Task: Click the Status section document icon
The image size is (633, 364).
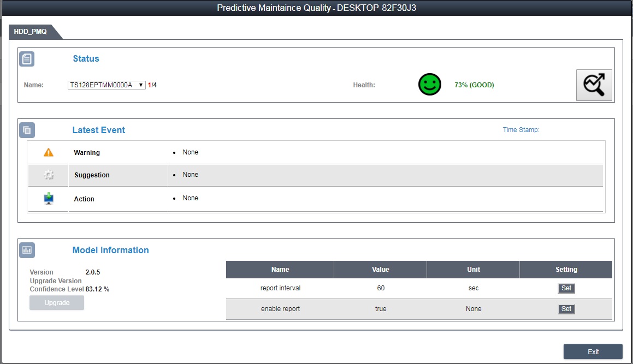Action: tap(27, 59)
